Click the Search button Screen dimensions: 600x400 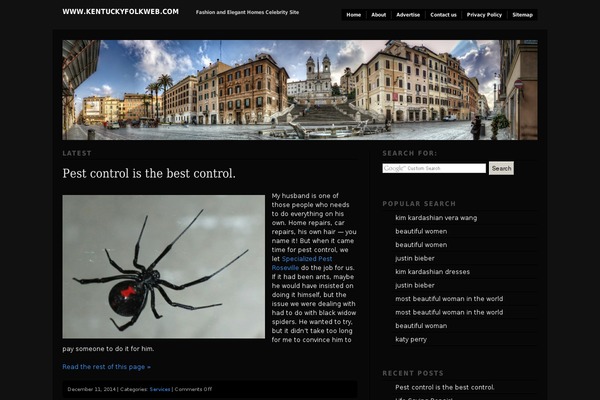[x=501, y=168]
